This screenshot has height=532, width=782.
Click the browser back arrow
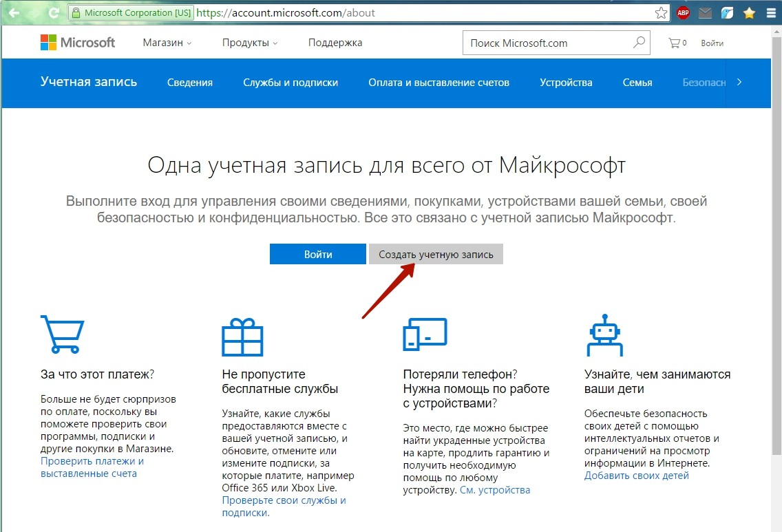point(14,13)
